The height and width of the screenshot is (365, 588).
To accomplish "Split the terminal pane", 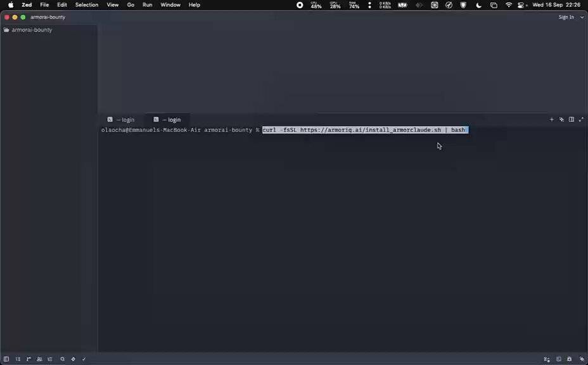I will click(572, 119).
